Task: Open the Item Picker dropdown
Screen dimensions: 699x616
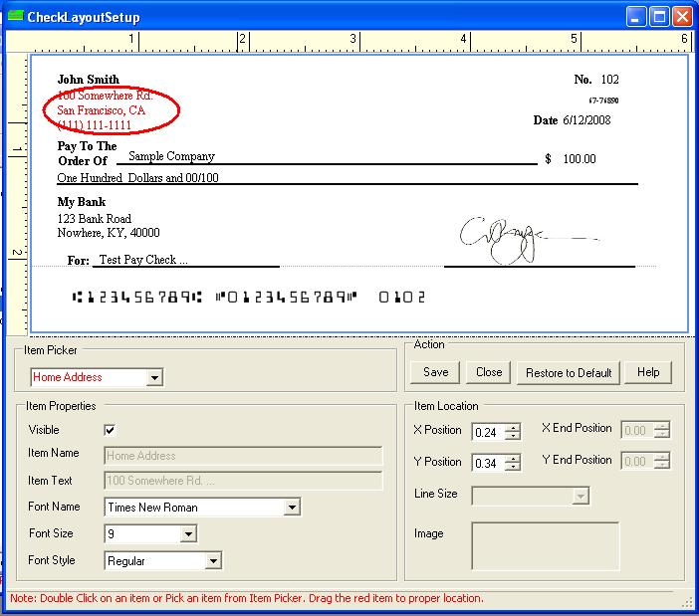Action: [154, 378]
